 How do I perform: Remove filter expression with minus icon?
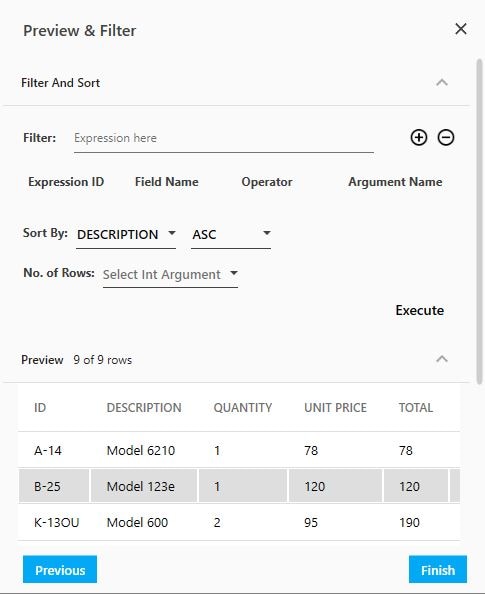(x=446, y=138)
